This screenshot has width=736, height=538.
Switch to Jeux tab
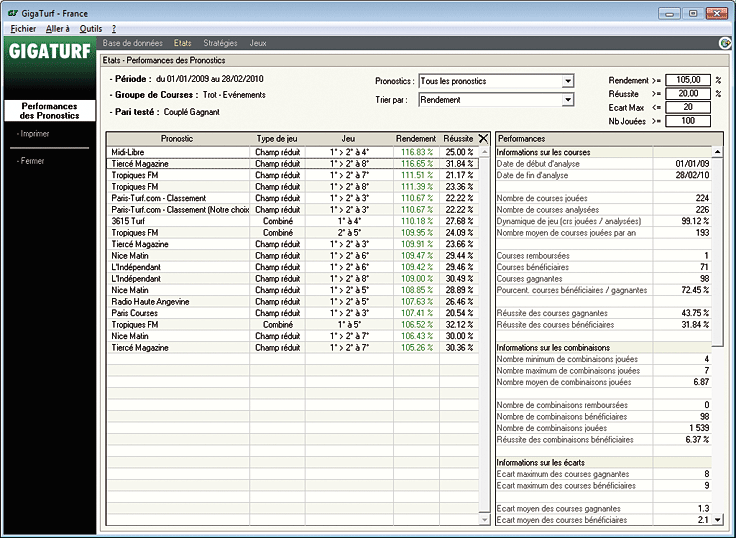pos(258,43)
